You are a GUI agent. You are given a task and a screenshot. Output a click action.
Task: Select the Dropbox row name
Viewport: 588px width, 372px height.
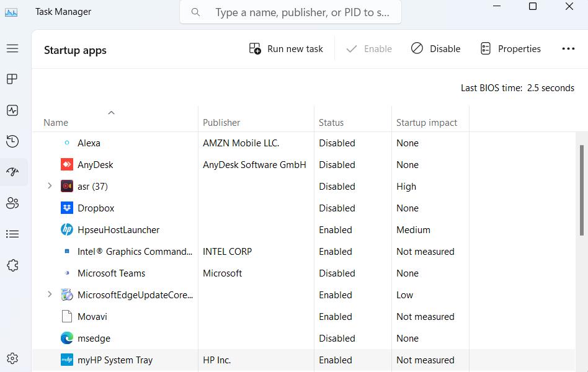tap(96, 208)
